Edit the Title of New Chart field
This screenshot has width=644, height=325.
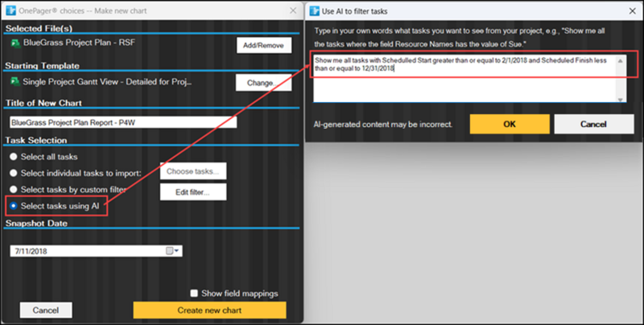[123, 122]
